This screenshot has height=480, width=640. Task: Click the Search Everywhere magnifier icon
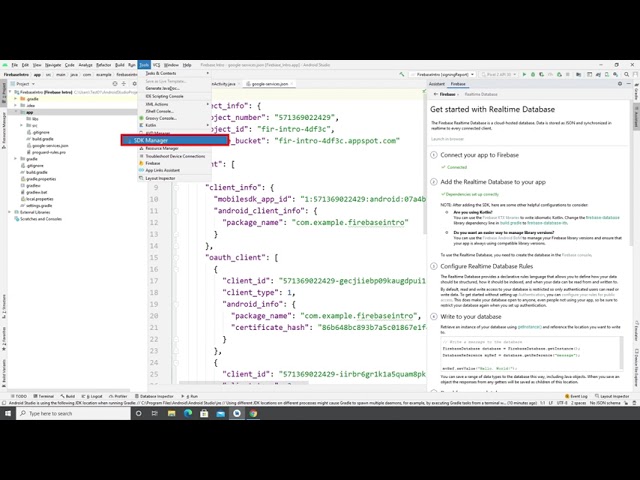point(627,75)
